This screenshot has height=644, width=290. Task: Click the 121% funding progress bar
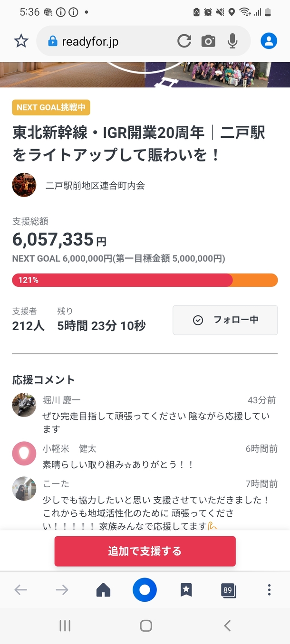(145, 280)
